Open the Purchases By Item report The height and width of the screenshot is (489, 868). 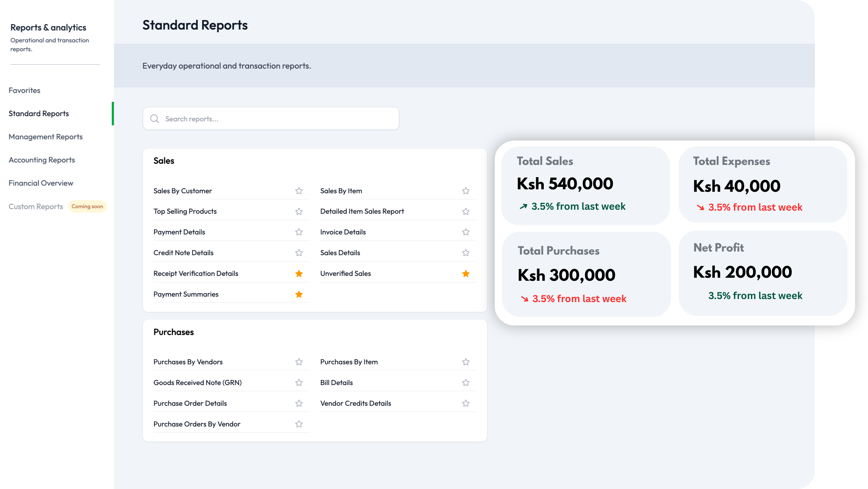[349, 362]
